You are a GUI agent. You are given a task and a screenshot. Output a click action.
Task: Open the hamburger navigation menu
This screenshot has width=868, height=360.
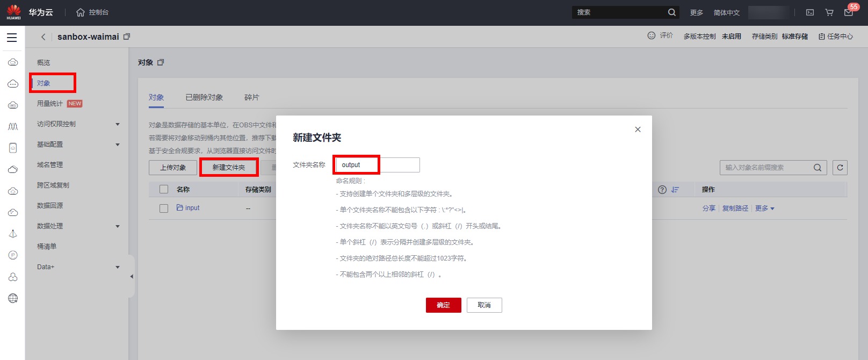12,38
